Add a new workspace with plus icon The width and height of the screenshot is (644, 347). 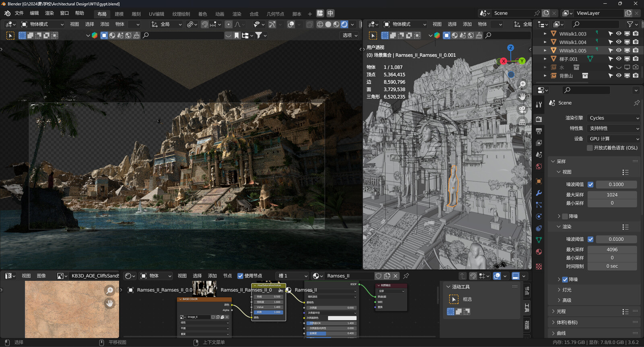click(x=310, y=14)
